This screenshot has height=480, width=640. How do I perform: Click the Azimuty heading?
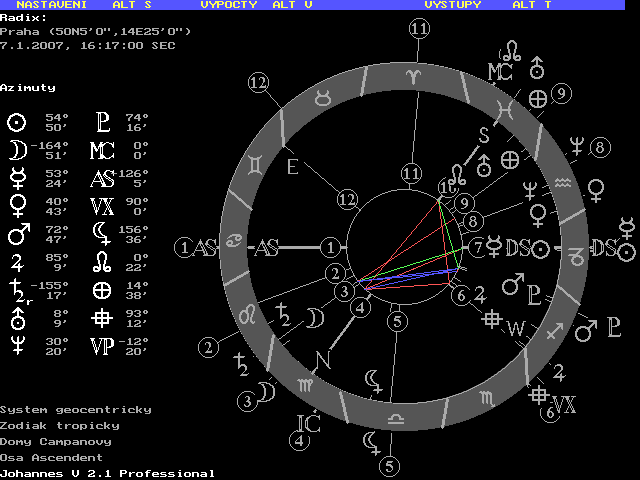[x=28, y=88]
